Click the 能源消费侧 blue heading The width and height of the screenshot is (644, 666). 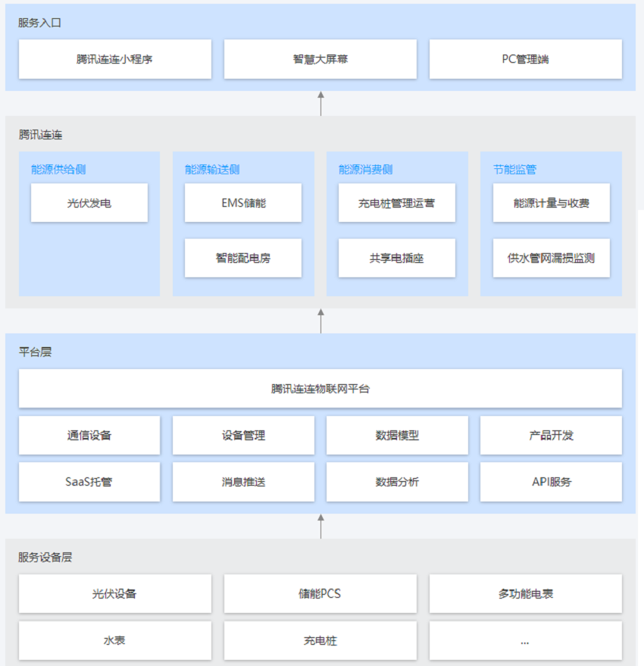[366, 170]
